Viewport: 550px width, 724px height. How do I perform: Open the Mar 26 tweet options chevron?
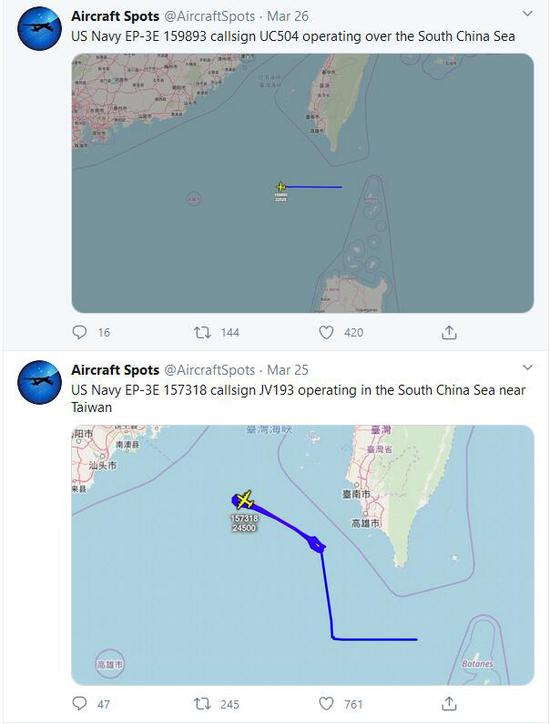point(527,14)
